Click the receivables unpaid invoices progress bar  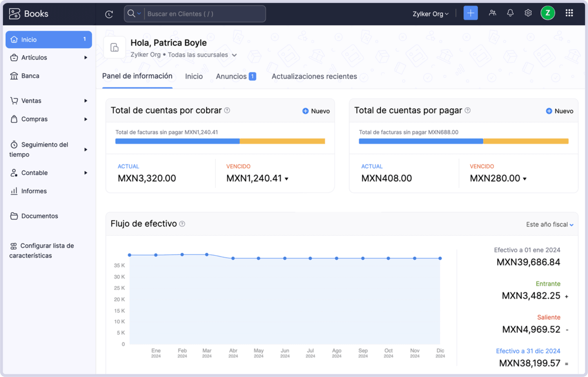pos(220,141)
